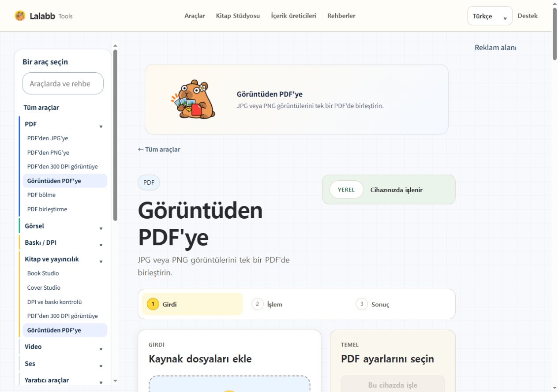Expand the Baskı / DPI category
Viewport: 558px width, 392px height.
64,243
